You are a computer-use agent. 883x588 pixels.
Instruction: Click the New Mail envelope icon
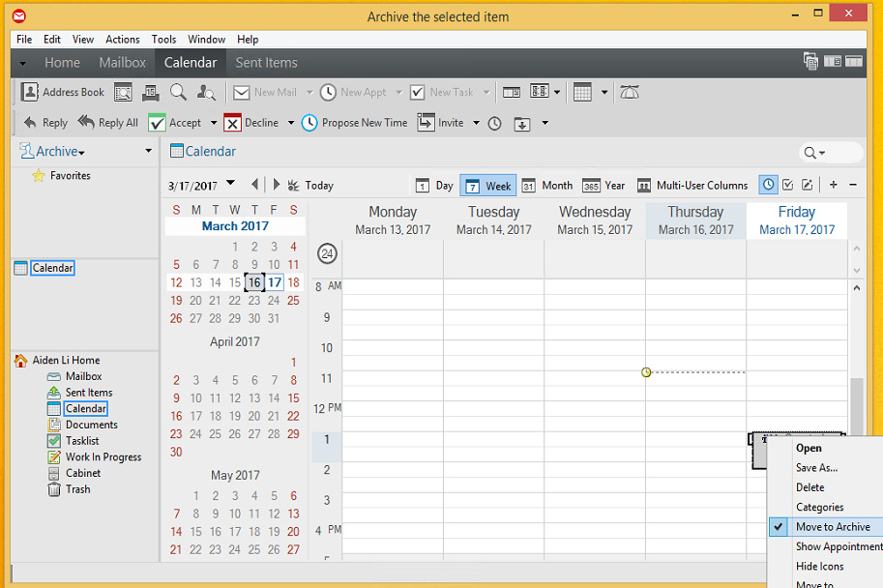tap(241, 93)
